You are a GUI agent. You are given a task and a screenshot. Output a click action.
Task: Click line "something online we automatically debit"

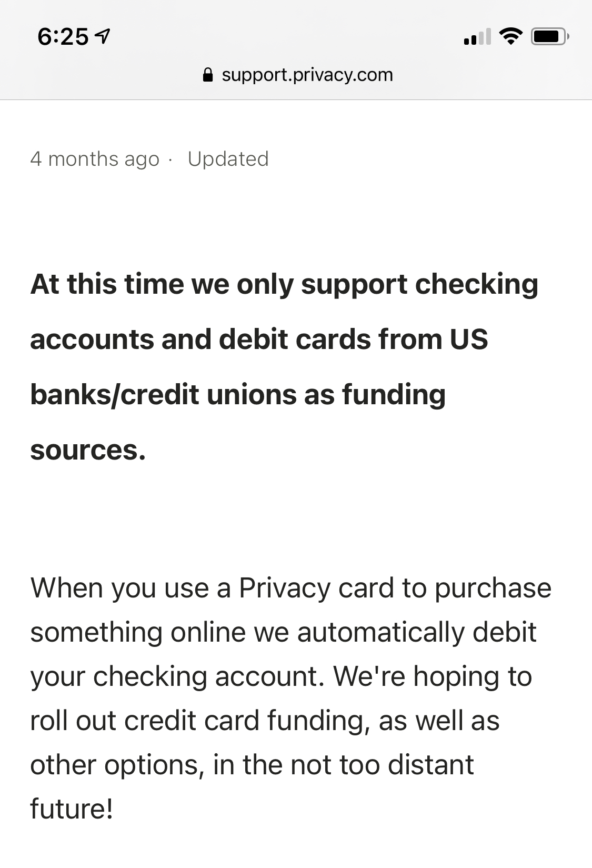pyautogui.click(x=283, y=632)
